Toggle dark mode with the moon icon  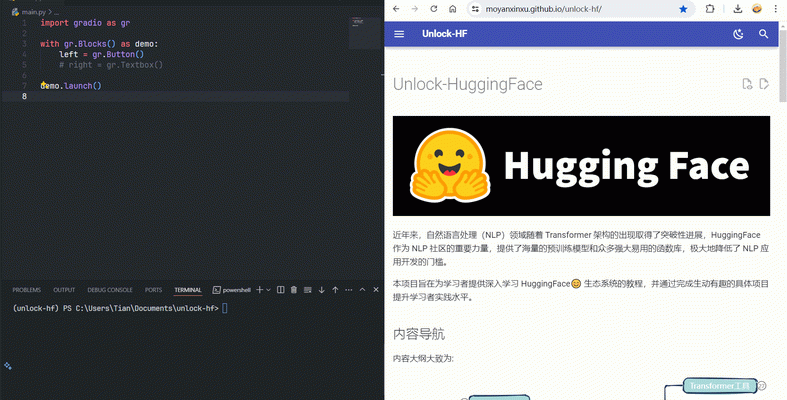click(738, 34)
